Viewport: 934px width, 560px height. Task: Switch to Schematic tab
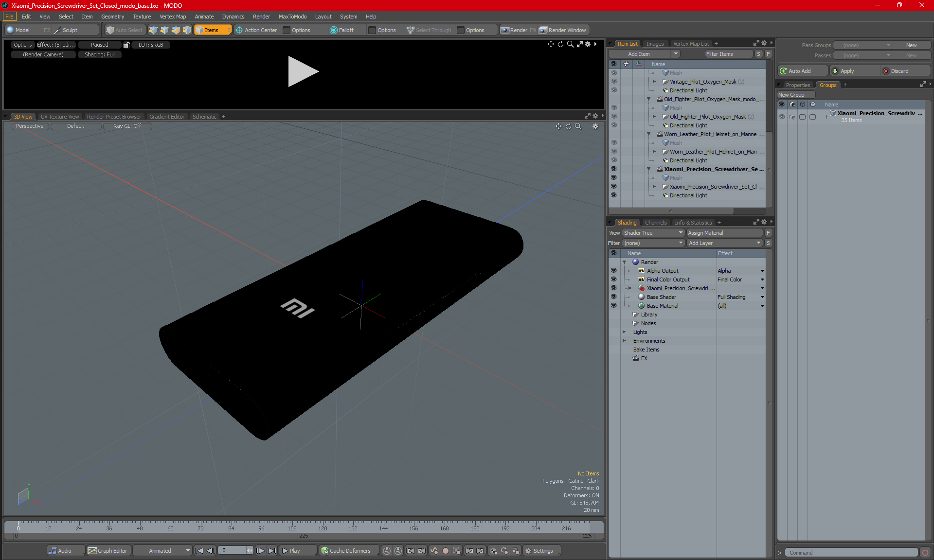pyautogui.click(x=204, y=117)
